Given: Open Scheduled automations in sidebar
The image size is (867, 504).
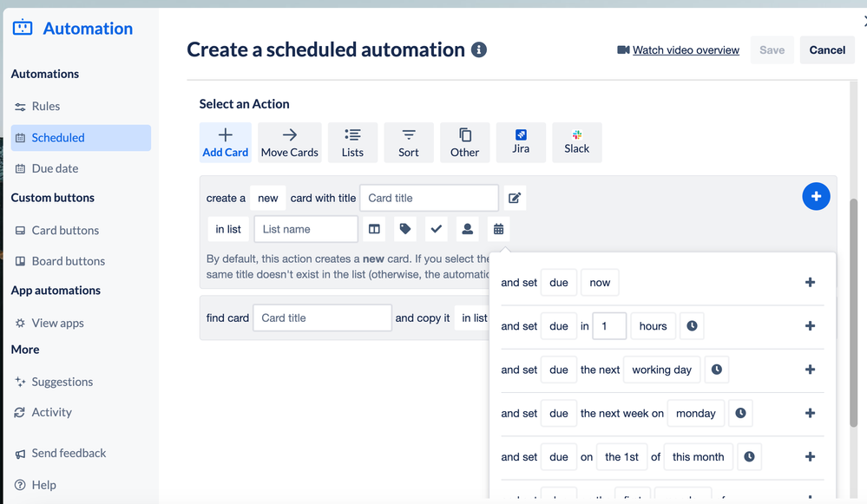Looking at the screenshot, I should (x=81, y=138).
